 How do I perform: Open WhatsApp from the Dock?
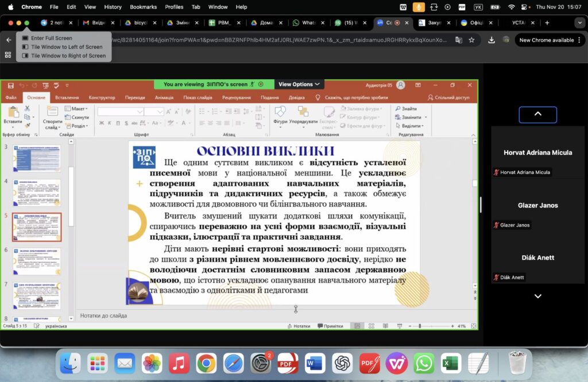coord(424,363)
